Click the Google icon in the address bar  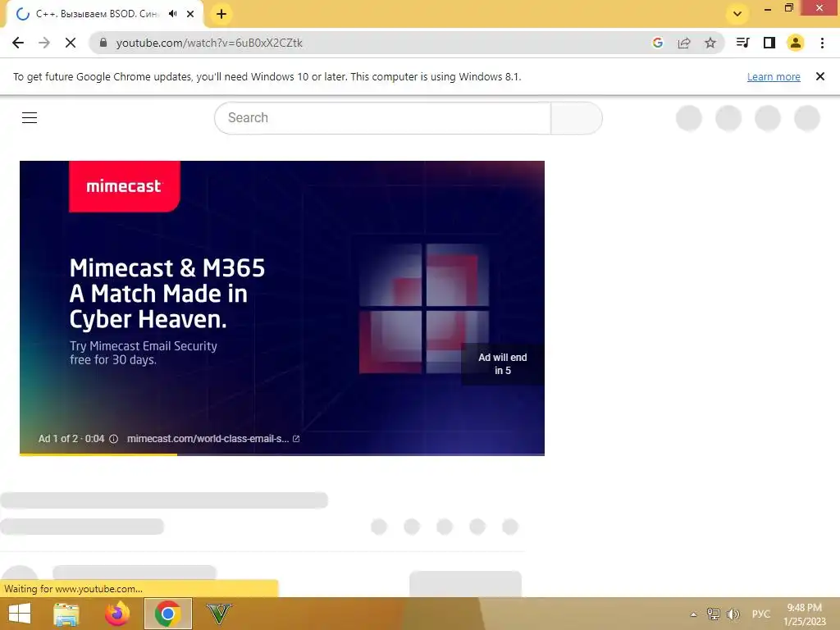658,43
